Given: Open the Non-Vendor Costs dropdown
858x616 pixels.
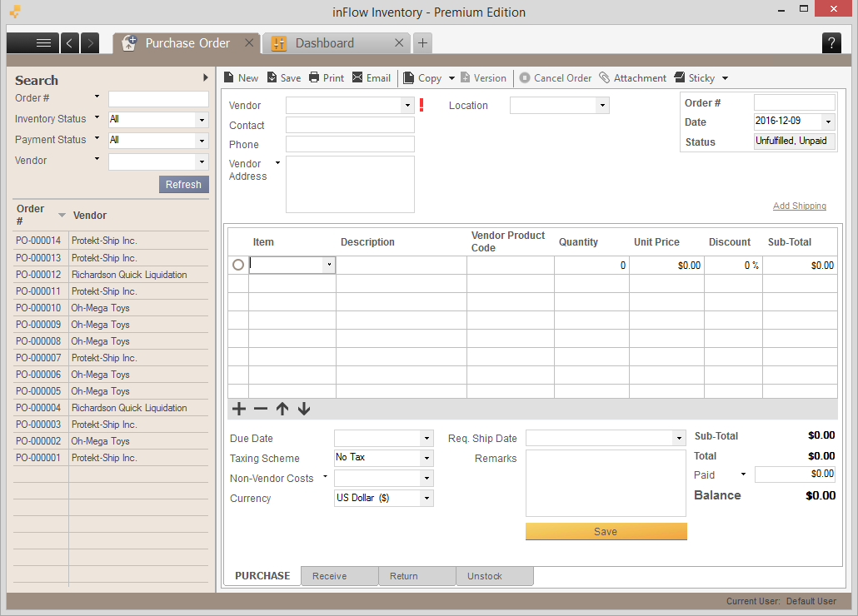Looking at the screenshot, I should click(427, 479).
